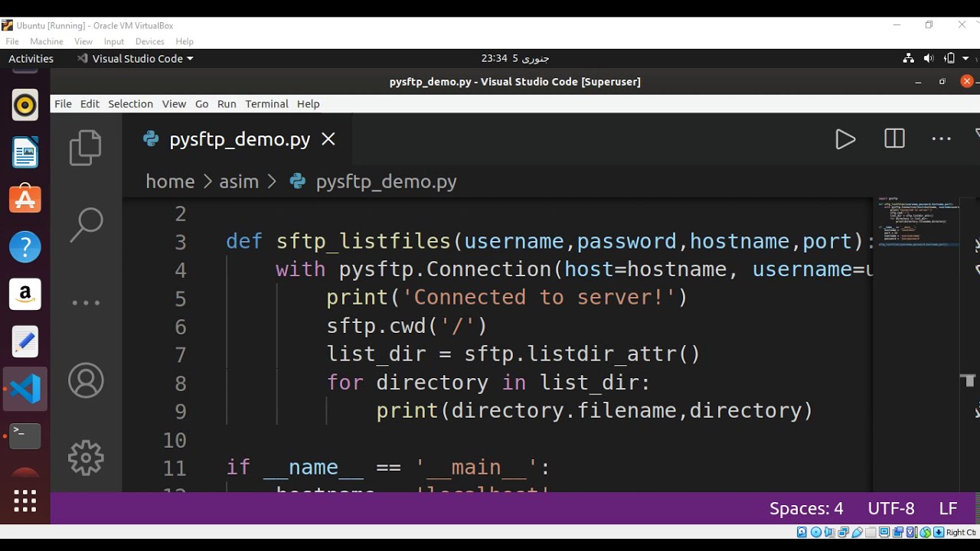Open the Accounts menu icon
The height and width of the screenshot is (551, 980).
[x=86, y=380]
